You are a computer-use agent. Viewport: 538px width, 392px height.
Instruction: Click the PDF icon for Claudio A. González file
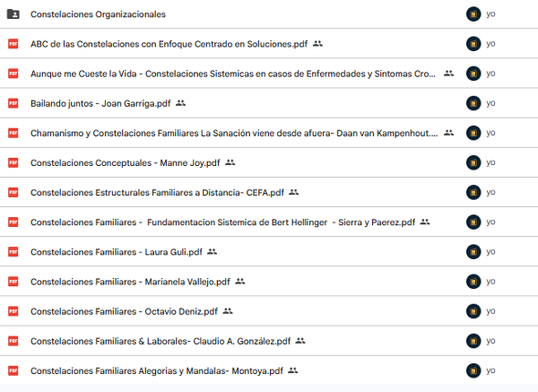tap(13, 341)
